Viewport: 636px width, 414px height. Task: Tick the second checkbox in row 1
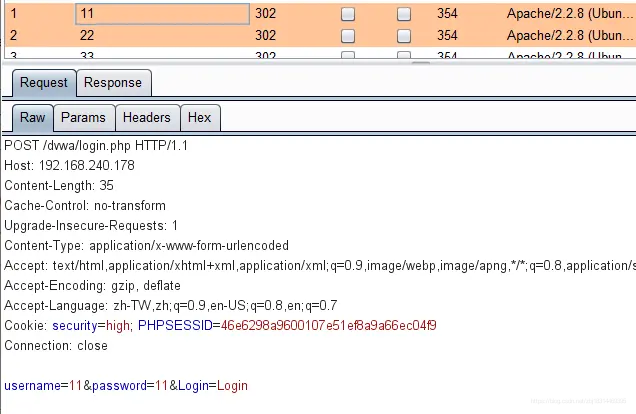(x=404, y=15)
